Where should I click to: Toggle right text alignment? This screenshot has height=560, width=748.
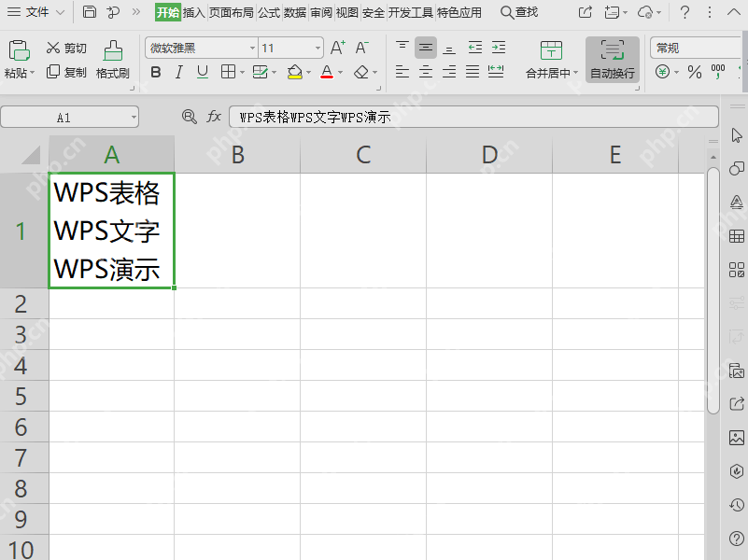(449, 72)
